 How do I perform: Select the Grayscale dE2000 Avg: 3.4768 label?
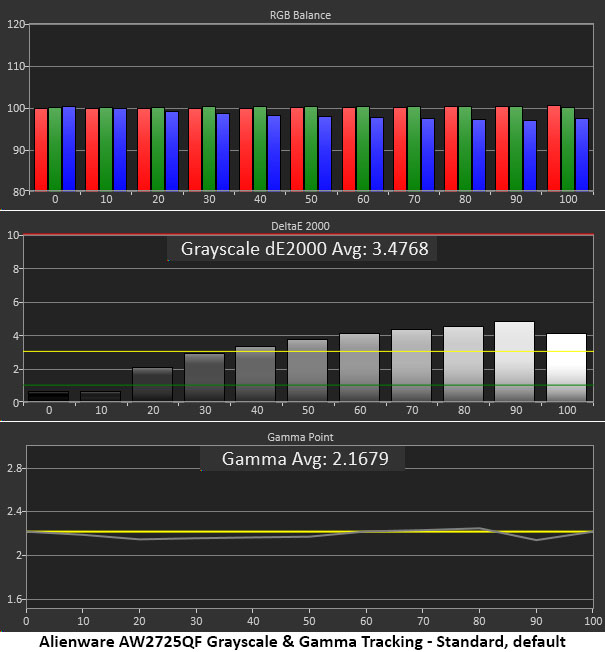304,249
